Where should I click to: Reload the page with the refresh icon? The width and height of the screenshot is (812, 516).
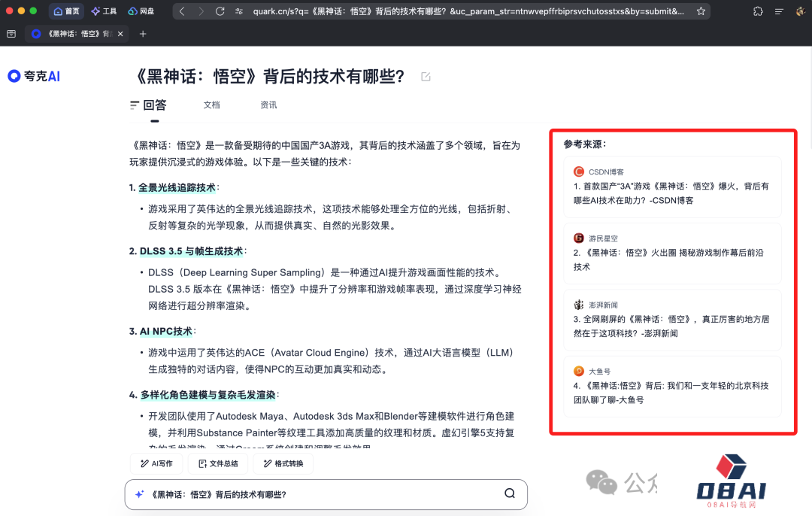pyautogui.click(x=220, y=11)
